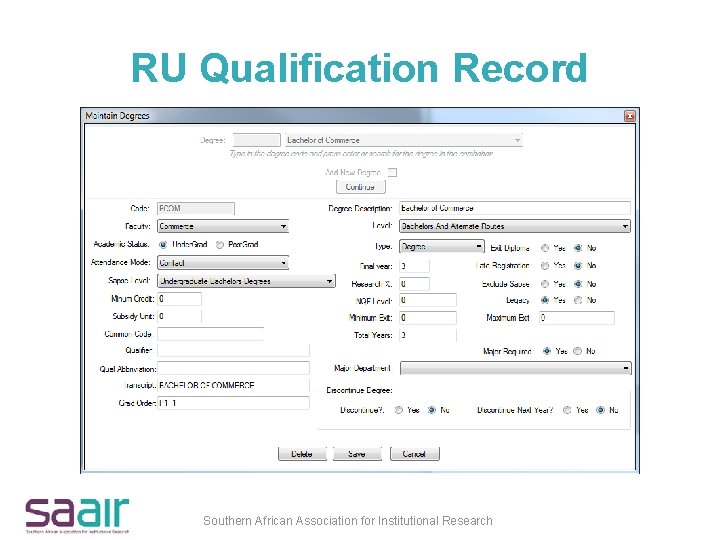Select the PostGrad academic status option

(x=219, y=245)
